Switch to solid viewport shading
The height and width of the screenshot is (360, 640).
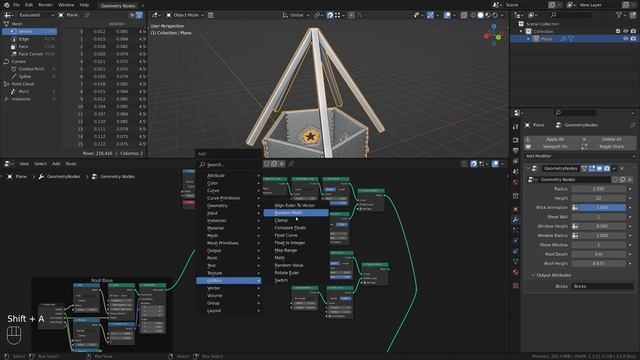480,15
